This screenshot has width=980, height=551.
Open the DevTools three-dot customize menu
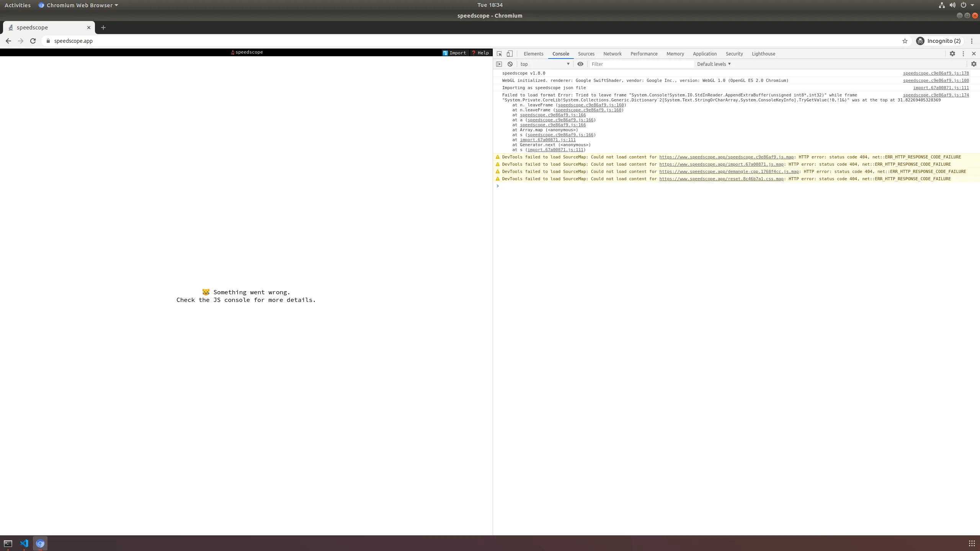point(963,54)
